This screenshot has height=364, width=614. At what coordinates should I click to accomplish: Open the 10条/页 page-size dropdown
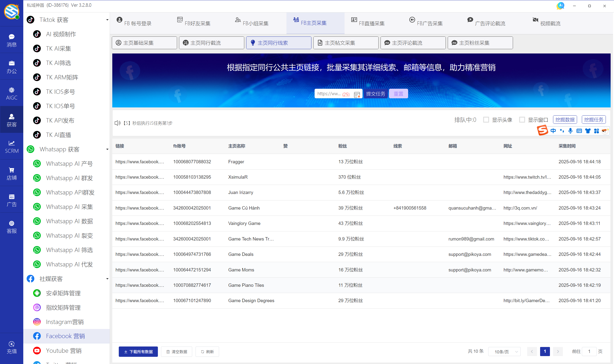[504, 351]
